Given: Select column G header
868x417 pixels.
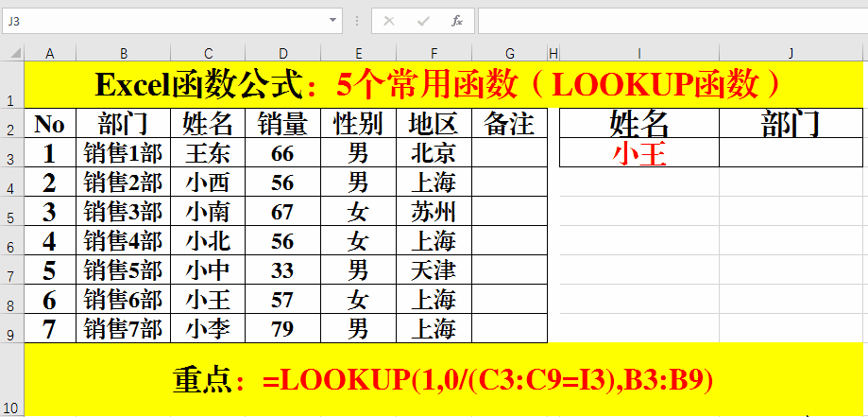Looking at the screenshot, I should pyautogui.click(x=509, y=53).
